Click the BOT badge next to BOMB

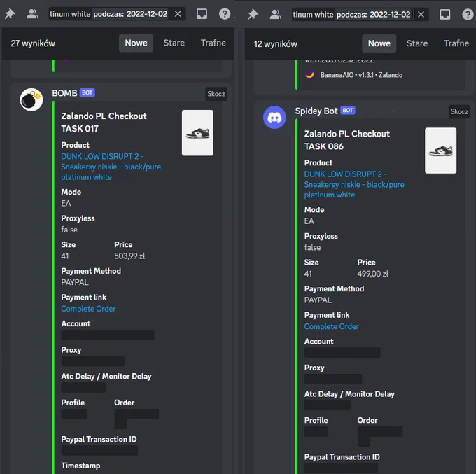click(x=87, y=92)
